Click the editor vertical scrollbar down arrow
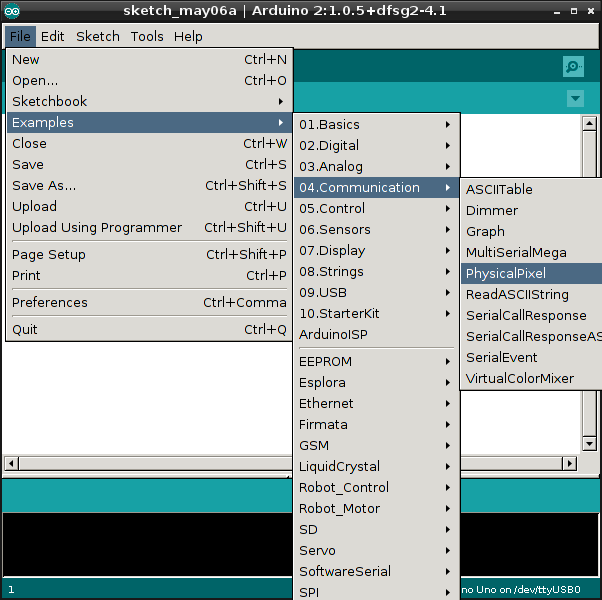This screenshot has height=600, width=602. click(589, 444)
